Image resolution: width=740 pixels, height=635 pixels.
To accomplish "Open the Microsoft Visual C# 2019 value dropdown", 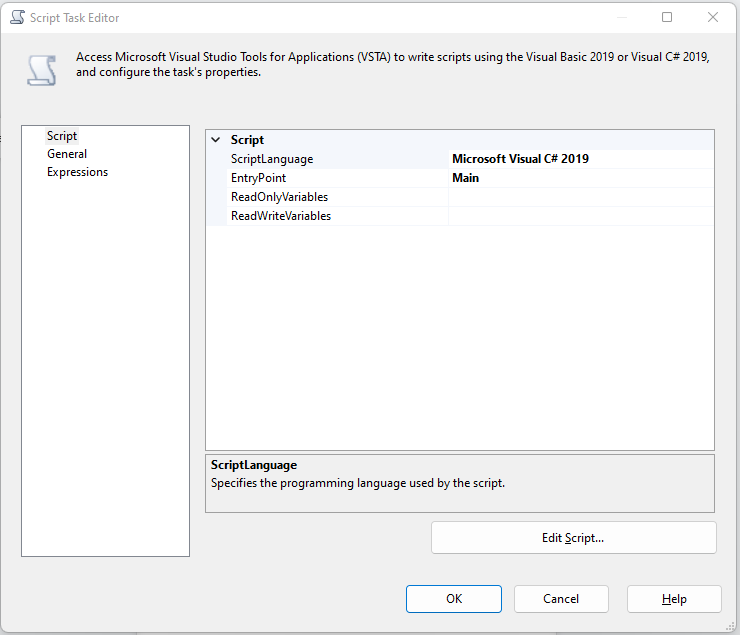I will pyautogui.click(x=580, y=159).
